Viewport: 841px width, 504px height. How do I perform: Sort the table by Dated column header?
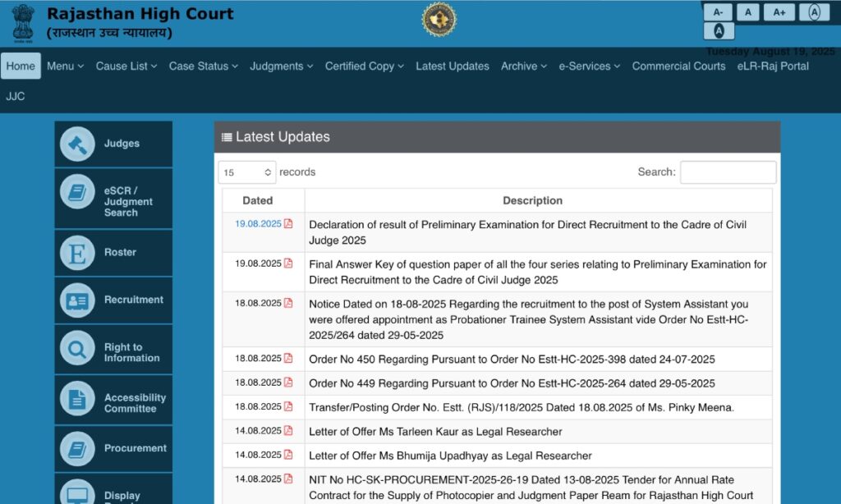tap(257, 200)
